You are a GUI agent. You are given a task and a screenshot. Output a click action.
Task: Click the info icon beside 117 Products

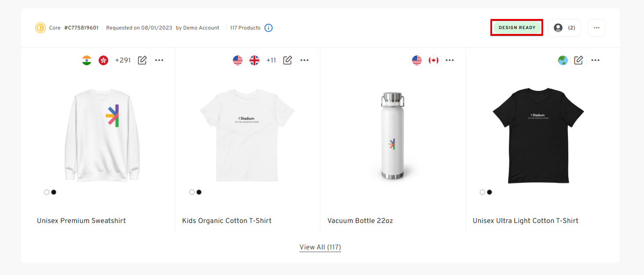pos(269,28)
